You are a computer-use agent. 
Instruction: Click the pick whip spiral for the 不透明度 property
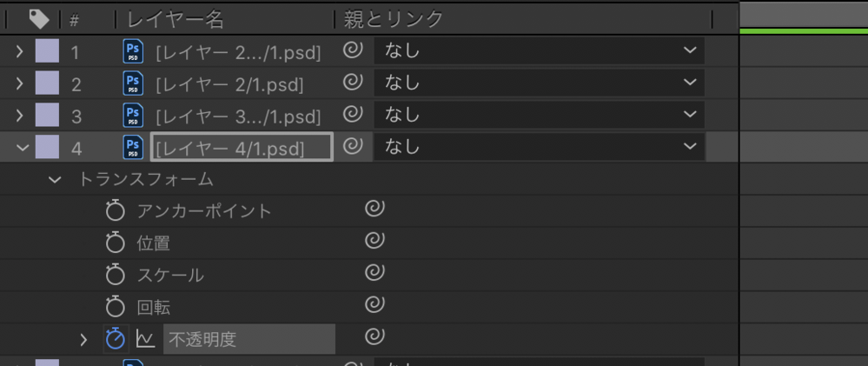[x=374, y=337]
